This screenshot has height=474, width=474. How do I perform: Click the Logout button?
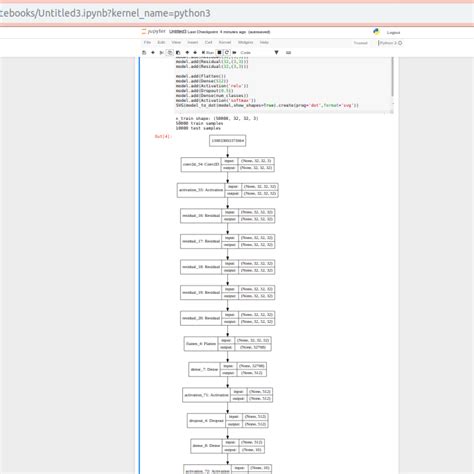coord(393,33)
